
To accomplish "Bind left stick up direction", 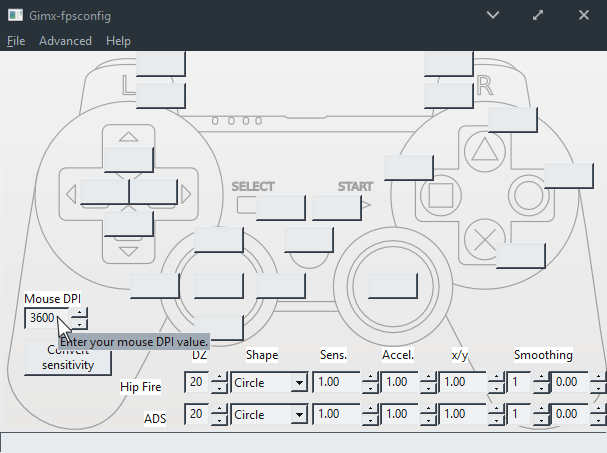I will point(219,240).
